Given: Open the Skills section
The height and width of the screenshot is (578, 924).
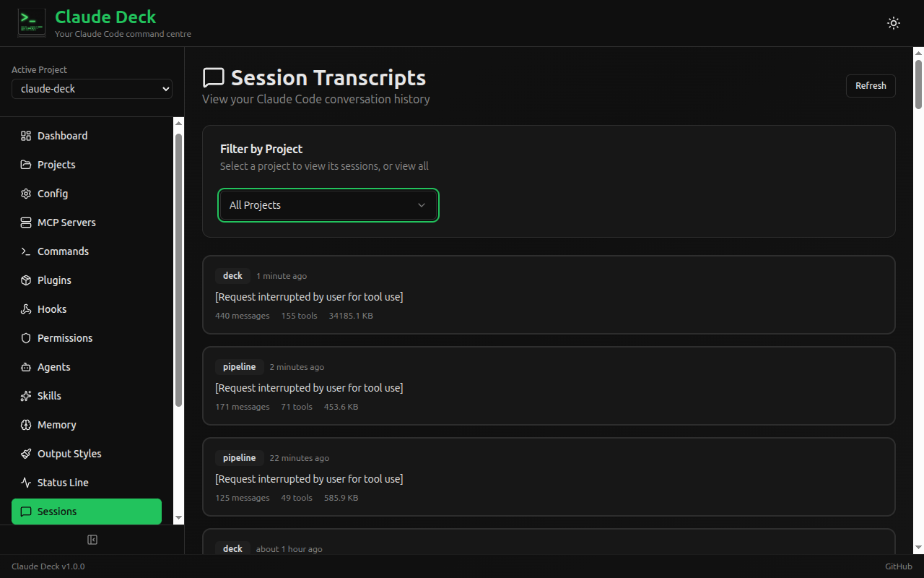Looking at the screenshot, I should coord(49,395).
